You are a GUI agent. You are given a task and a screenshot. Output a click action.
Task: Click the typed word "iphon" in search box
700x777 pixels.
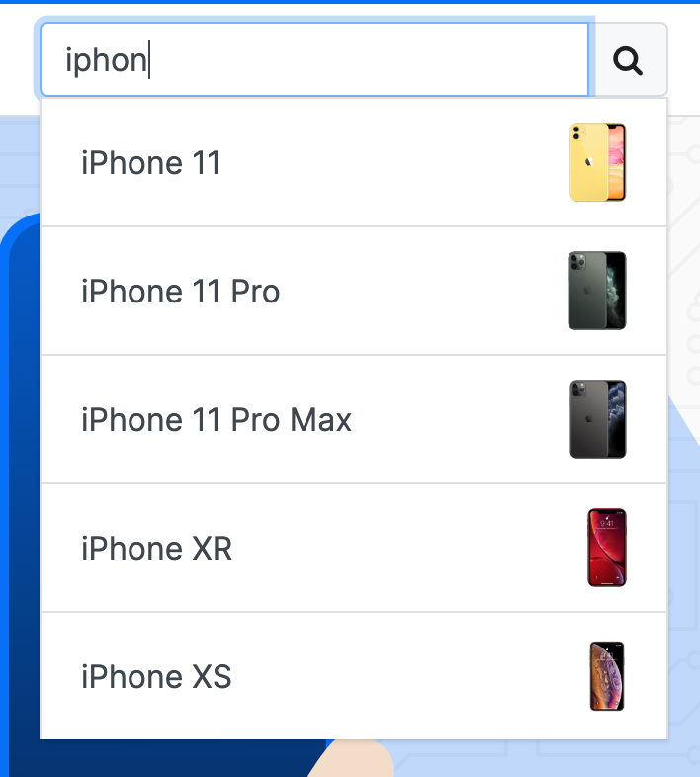[106, 61]
